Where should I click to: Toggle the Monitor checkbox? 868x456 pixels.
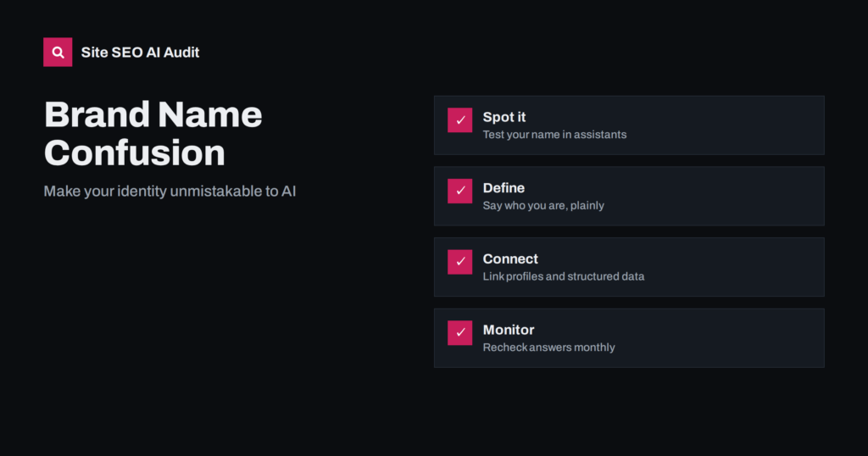tap(460, 332)
